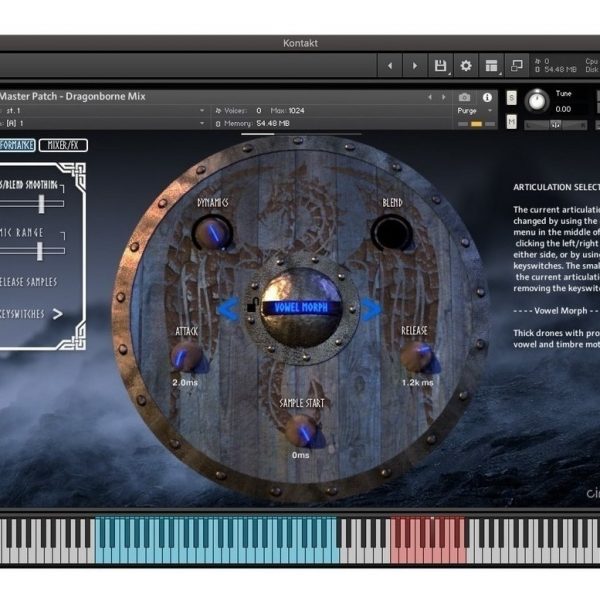Viewport: 600px width, 600px height.
Task: Expand the Keyswitches arrow
Action: [57, 314]
